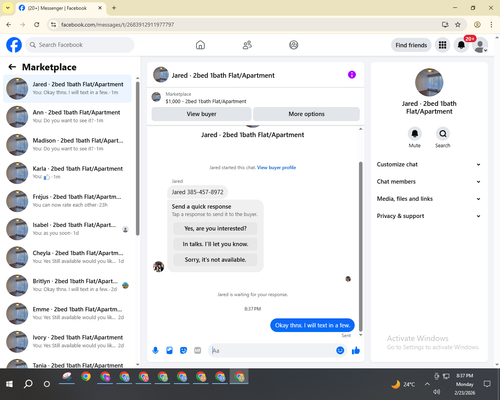Open the Fréjus conversation in the list
Screen dimensions: 500x400
point(67,201)
